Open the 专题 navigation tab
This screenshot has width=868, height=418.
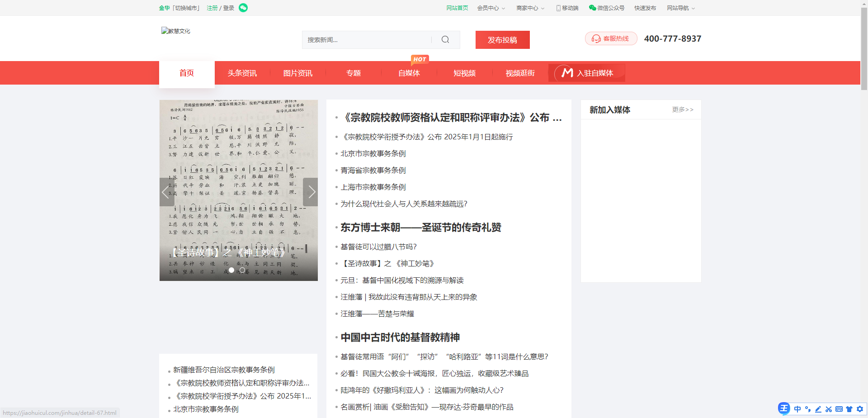click(354, 73)
